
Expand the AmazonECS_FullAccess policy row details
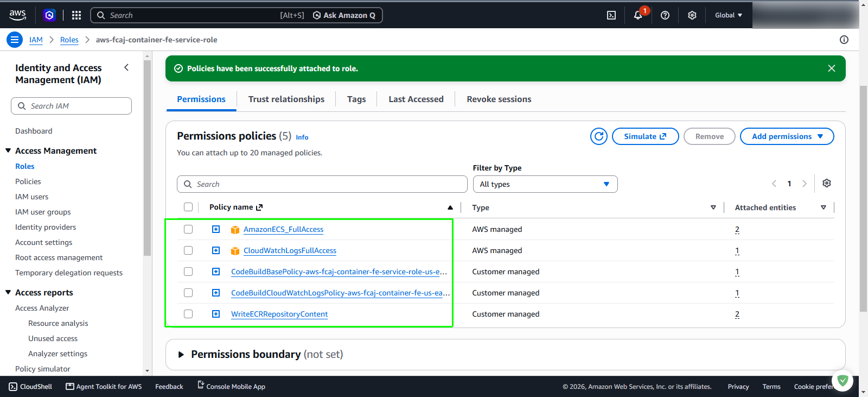pos(216,229)
